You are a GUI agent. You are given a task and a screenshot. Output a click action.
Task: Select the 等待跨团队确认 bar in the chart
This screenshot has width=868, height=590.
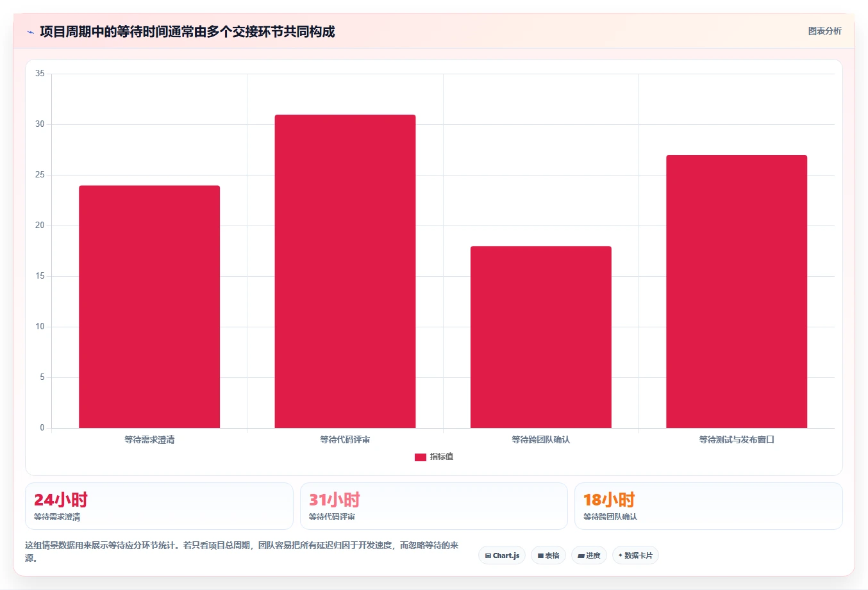541,337
